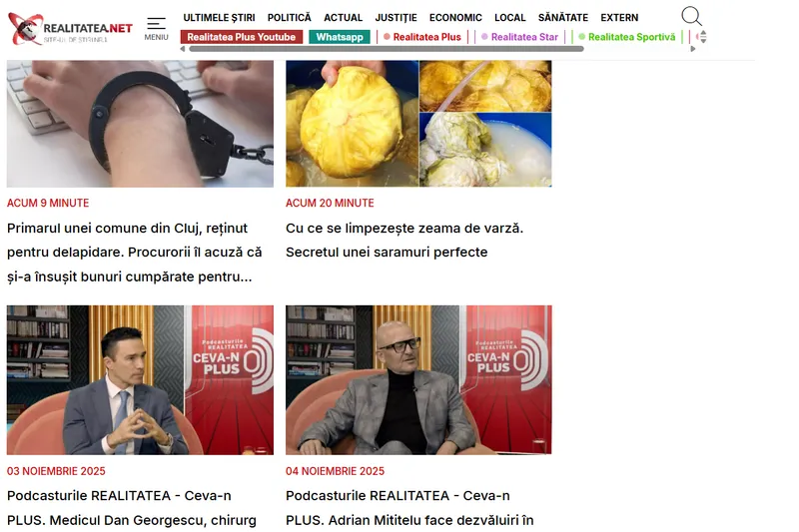Read the Primarul unei comune din Cluj headline
The image size is (799, 532).
(x=135, y=253)
